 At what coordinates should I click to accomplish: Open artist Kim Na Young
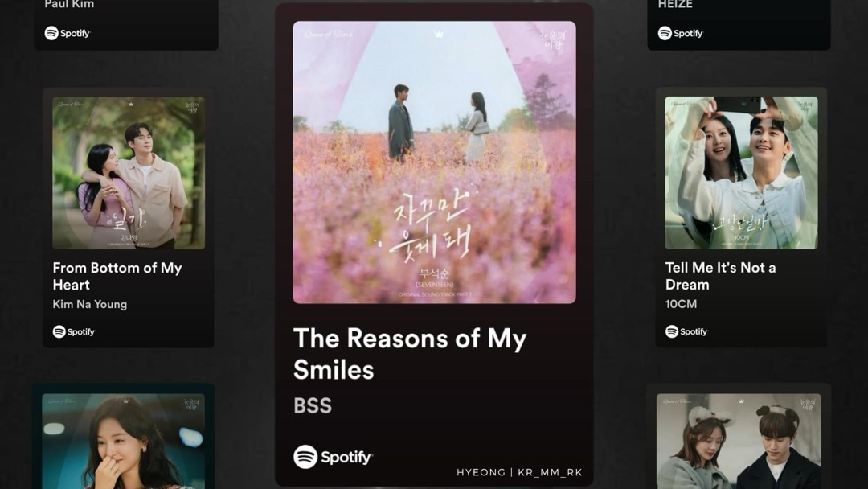click(x=90, y=304)
